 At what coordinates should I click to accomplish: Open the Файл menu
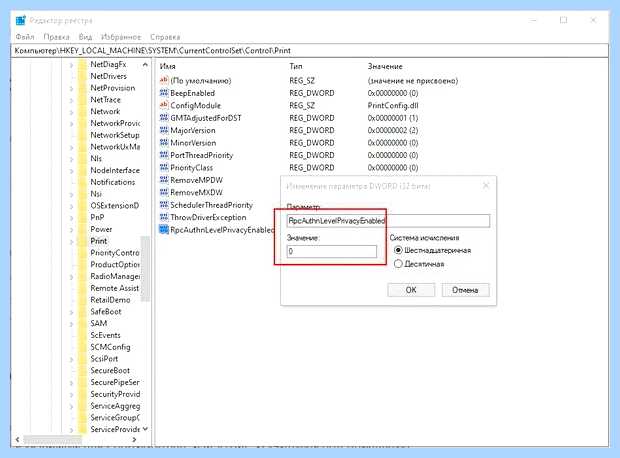click(x=25, y=37)
